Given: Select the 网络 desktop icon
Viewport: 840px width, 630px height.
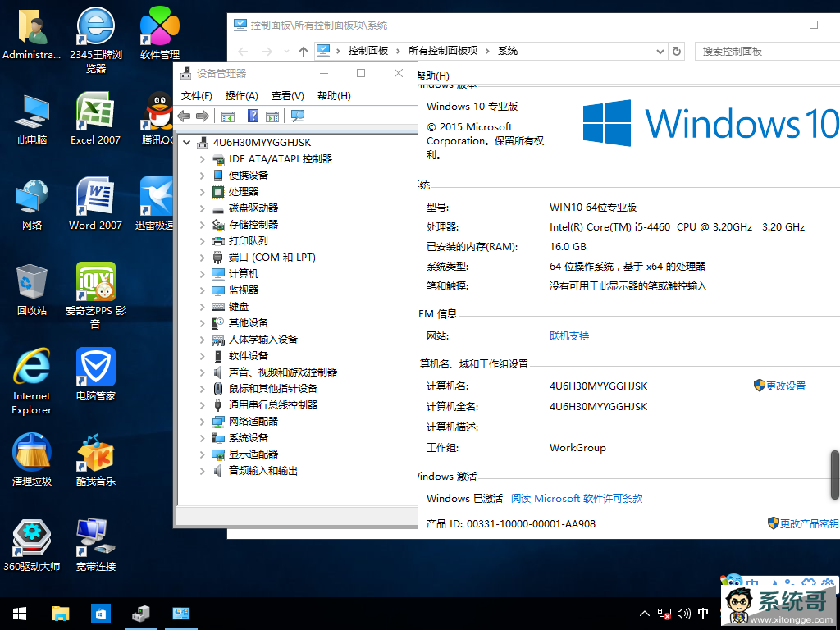Looking at the screenshot, I should [x=32, y=204].
